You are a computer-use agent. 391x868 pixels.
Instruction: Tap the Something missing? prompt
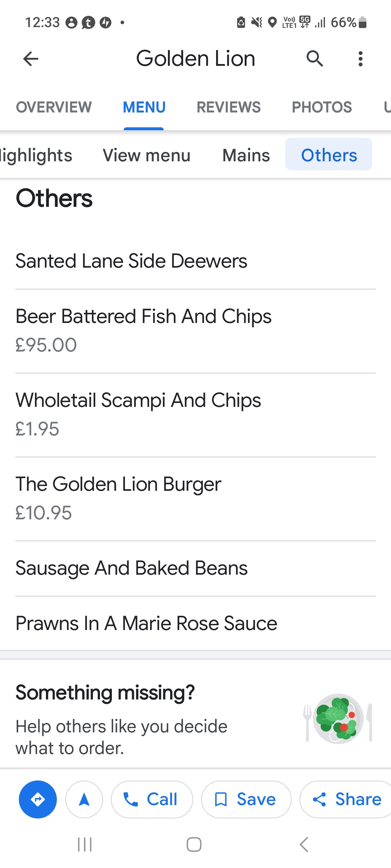pos(105,693)
